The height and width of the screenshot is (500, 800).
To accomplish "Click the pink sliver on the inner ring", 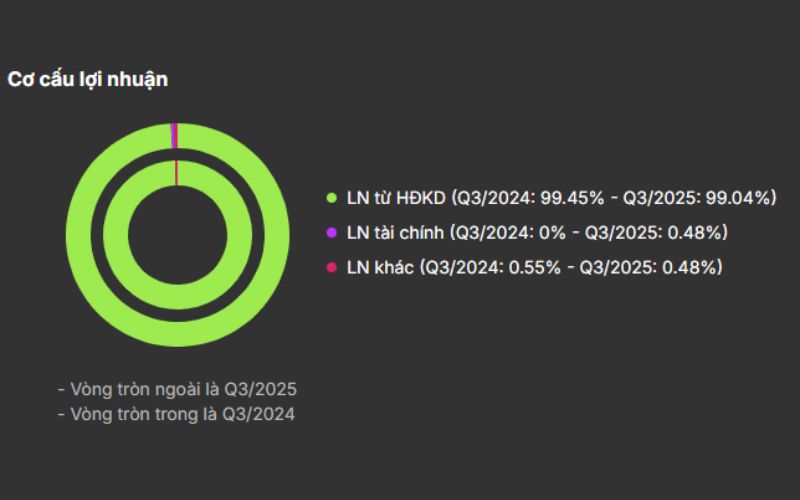I will [176, 172].
